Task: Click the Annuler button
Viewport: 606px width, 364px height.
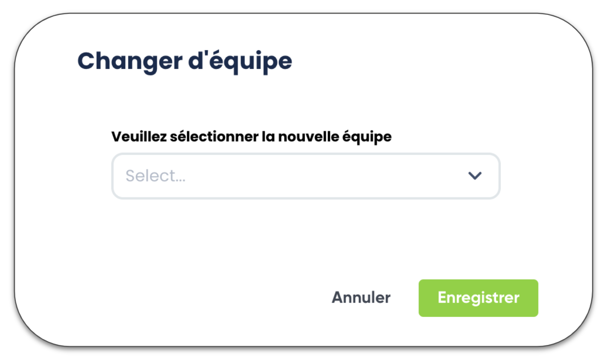Action: (361, 298)
